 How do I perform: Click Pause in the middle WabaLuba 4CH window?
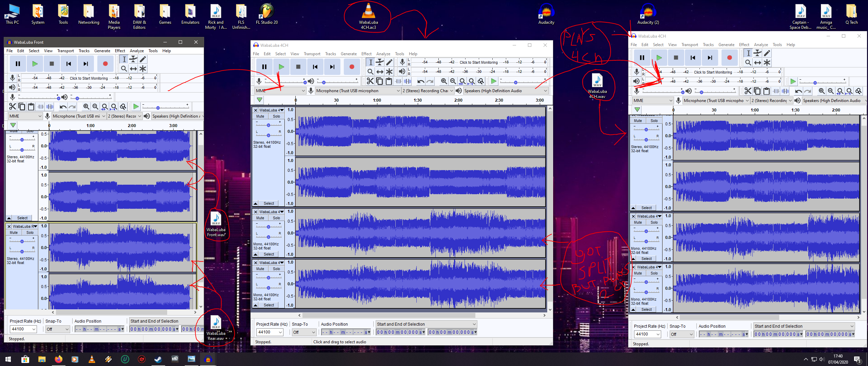(264, 67)
